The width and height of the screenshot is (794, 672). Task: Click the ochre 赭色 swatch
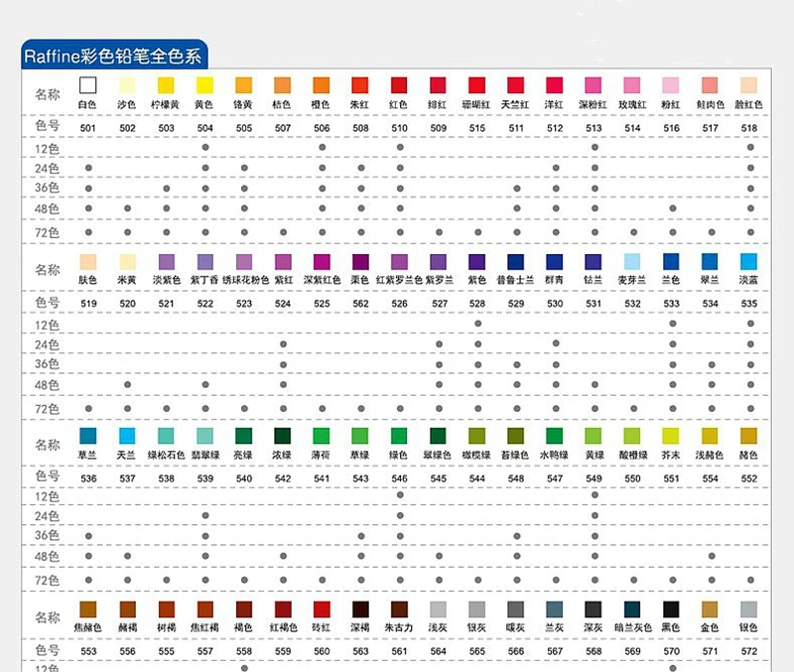pos(749,436)
